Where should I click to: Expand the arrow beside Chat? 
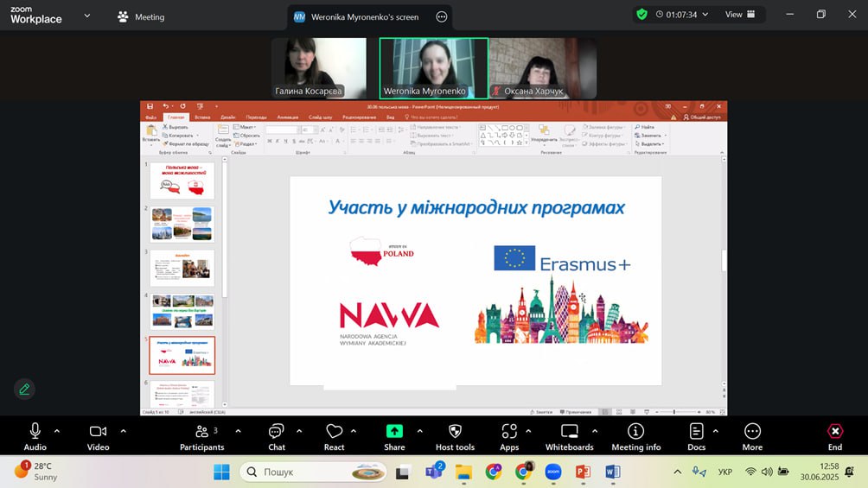(x=299, y=431)
